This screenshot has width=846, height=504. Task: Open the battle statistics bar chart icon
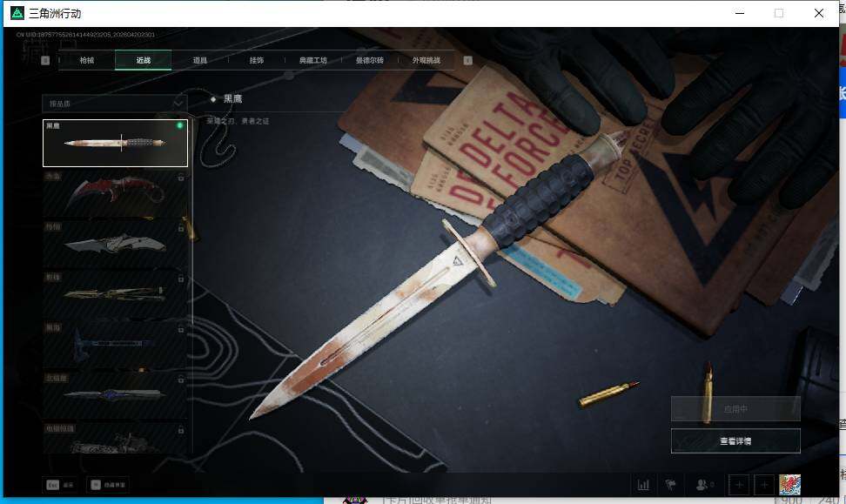(x=644, y=485)
